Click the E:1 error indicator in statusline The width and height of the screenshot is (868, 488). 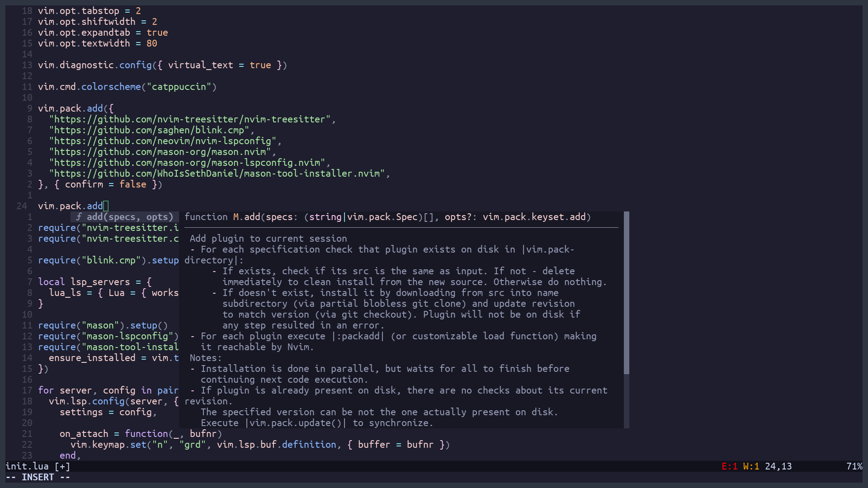click(729, 466)
